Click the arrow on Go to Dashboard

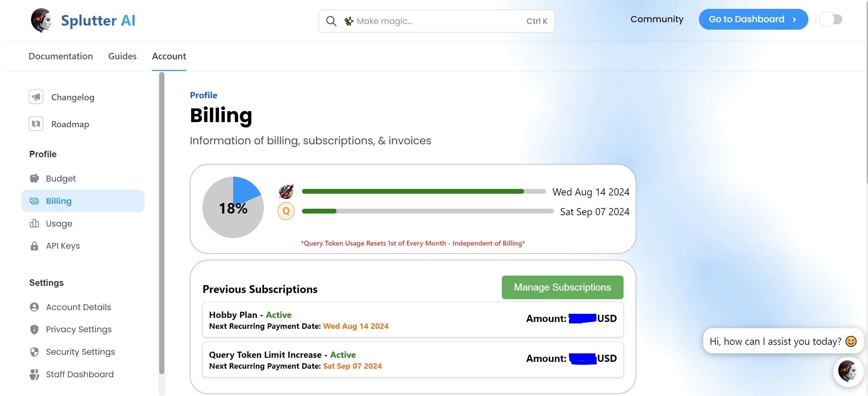[x=795, y=19]
